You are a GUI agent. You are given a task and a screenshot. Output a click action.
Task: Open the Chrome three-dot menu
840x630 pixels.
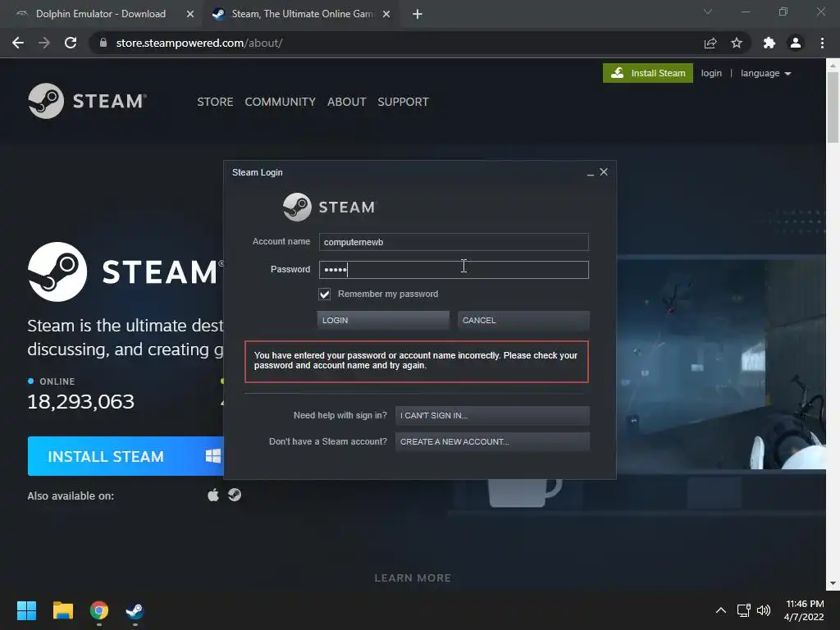(x=822, y=43)
